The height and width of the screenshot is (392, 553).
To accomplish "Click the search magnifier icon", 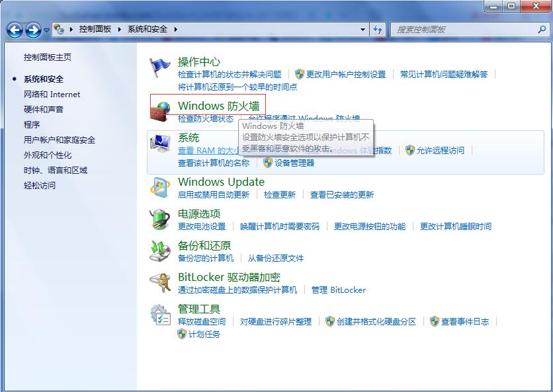I will pyautogui.click(x=542, y=29).
